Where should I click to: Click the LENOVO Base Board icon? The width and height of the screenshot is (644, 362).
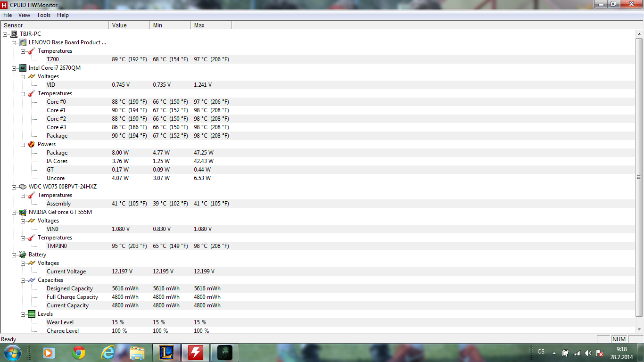click(23, 42)
